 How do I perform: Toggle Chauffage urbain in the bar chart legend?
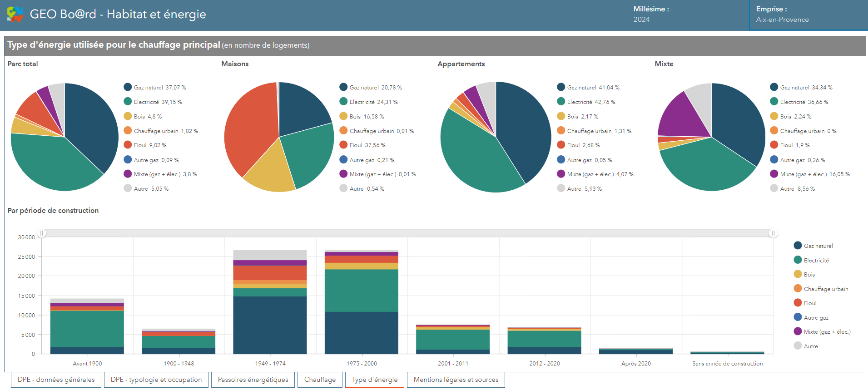pyautogui.click(x=821, y=289)
